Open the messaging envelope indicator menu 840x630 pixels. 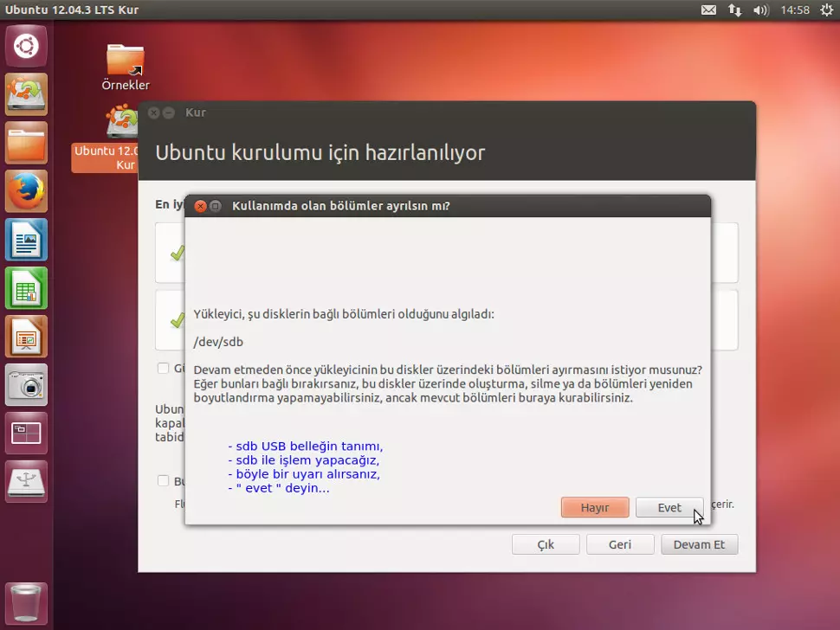pos(708,10)
